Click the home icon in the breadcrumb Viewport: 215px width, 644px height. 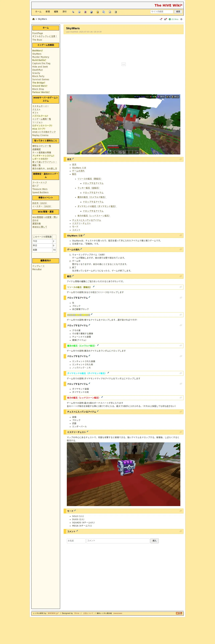pos(33,19)
